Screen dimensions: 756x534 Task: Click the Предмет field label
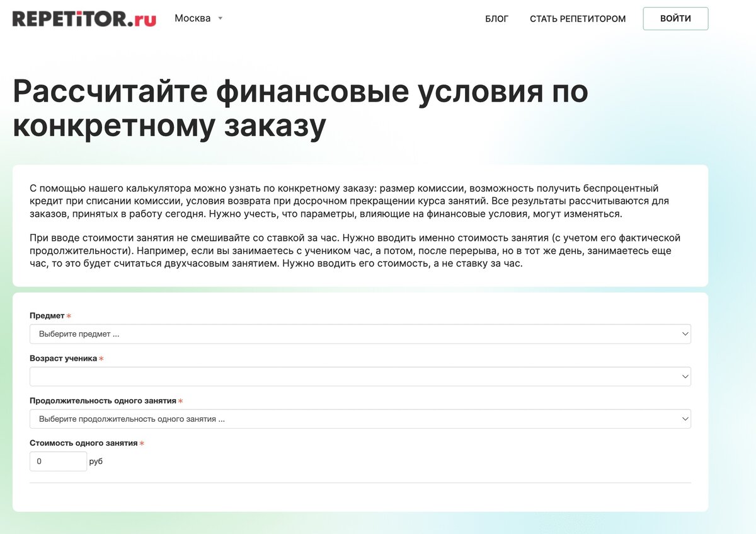[47, 316]
